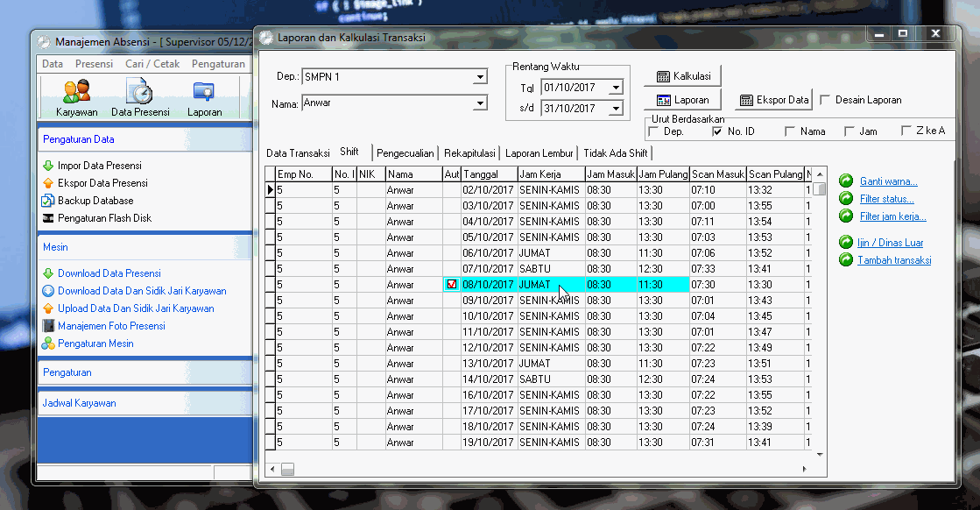Click the Ekspor Data button
Image resolution: width=980 pixels, height=510 pixels.
[x=773, y=100]
